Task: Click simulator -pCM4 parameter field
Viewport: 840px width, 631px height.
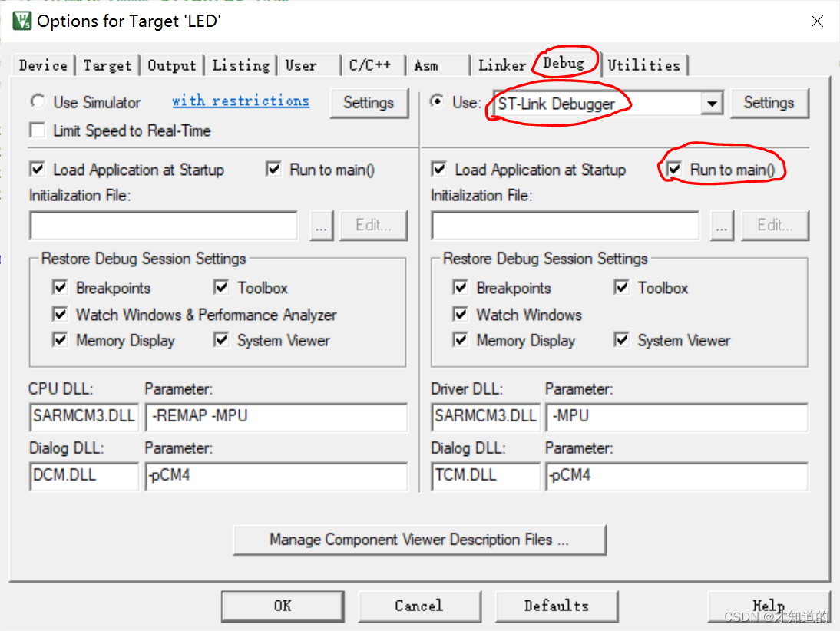Action: click(276, 476)
